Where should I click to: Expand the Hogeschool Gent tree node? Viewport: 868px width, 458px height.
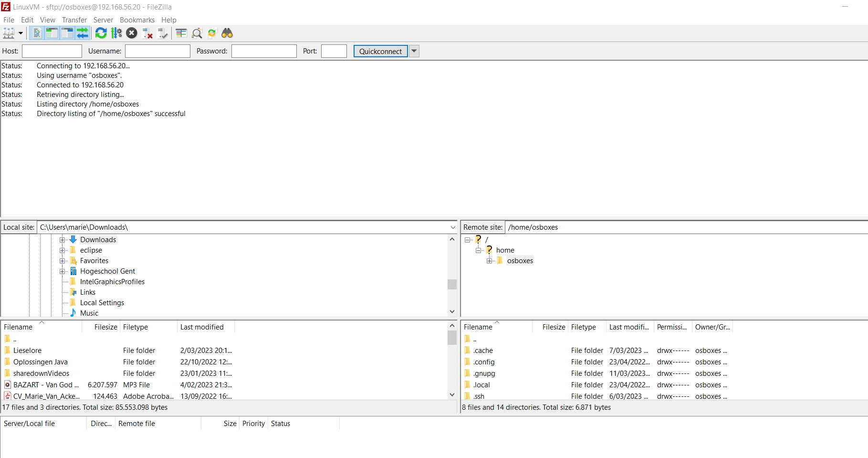pos(62,271)
